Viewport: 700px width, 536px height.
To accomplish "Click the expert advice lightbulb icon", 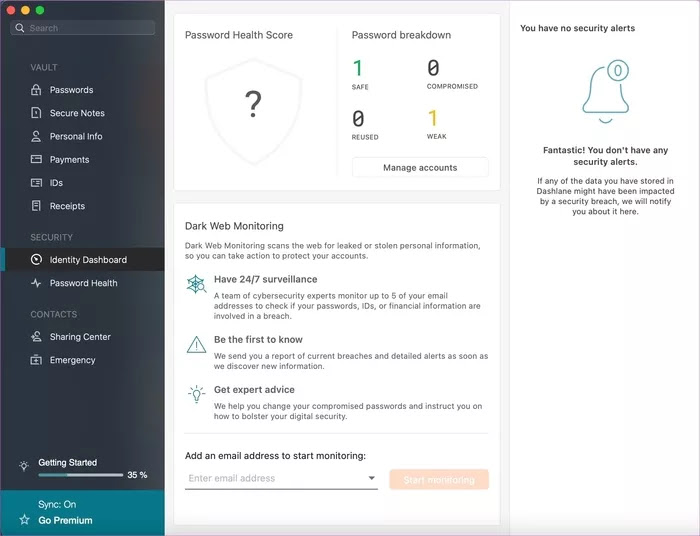I will pos(196,395).
